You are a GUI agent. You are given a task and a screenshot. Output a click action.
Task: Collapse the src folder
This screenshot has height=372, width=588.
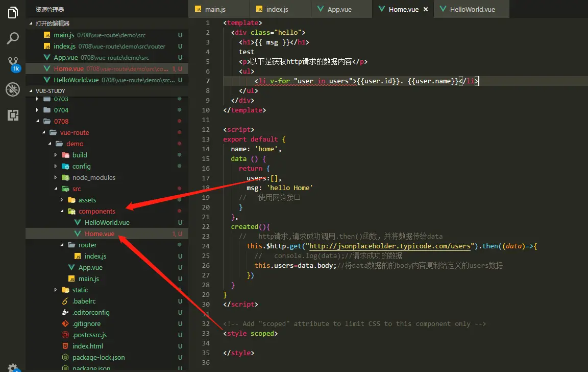[107, 189]
